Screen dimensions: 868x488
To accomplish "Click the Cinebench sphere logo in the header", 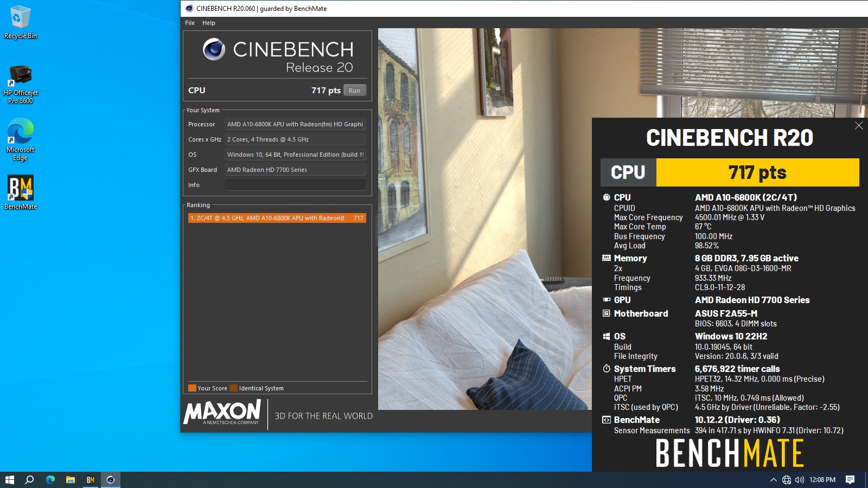I will pyautogui.click(x=214, y=49).
